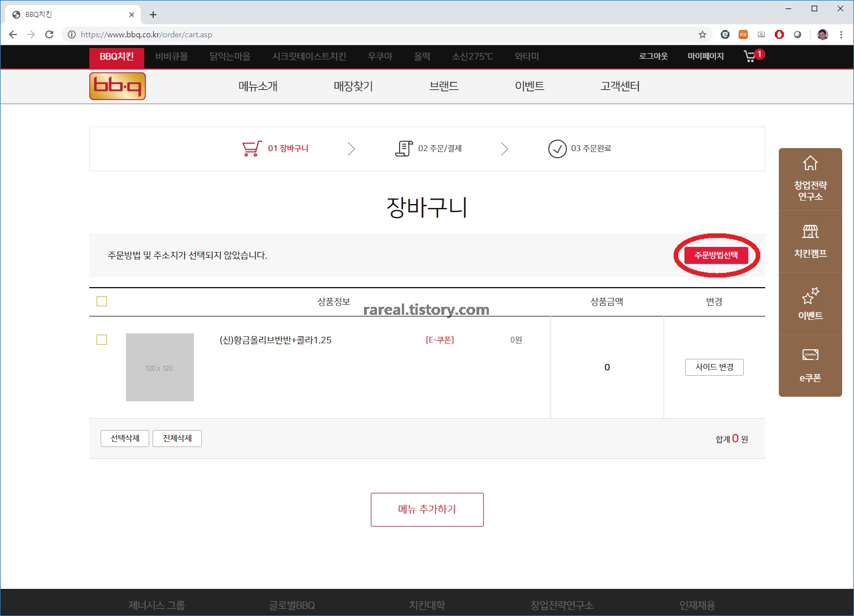The width and height of the screenshot is (854, 616).
Task: Select the 닭익는마을 brand tab
Action: point(230,57)
